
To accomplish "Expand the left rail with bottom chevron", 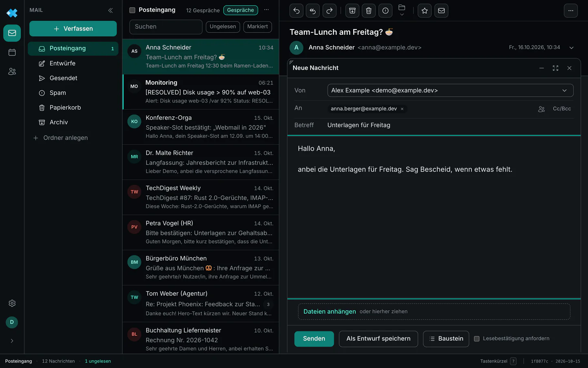I will [12, 341].
